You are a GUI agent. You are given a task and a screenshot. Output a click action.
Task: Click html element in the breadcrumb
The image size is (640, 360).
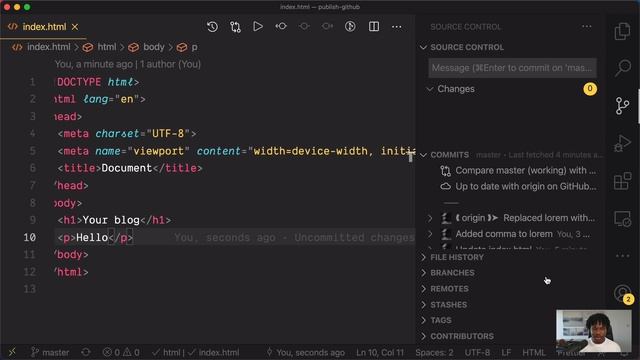[107, 47]
